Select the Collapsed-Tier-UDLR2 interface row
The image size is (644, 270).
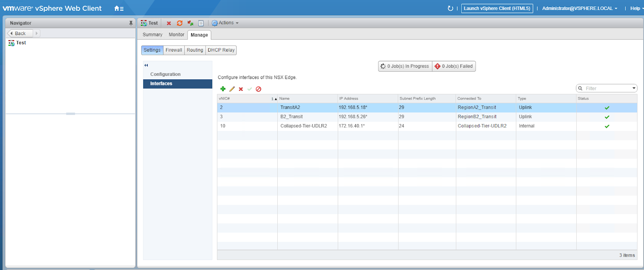[303, 126]
